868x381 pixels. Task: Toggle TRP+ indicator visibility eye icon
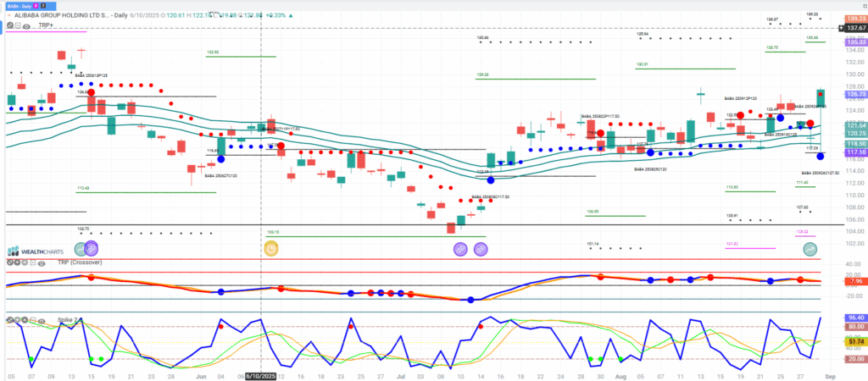26,26
